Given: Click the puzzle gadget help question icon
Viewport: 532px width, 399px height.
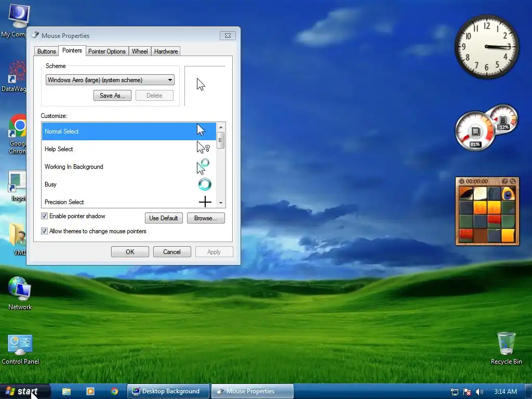Looking at the screenshot, I should [x=504, y=181].
